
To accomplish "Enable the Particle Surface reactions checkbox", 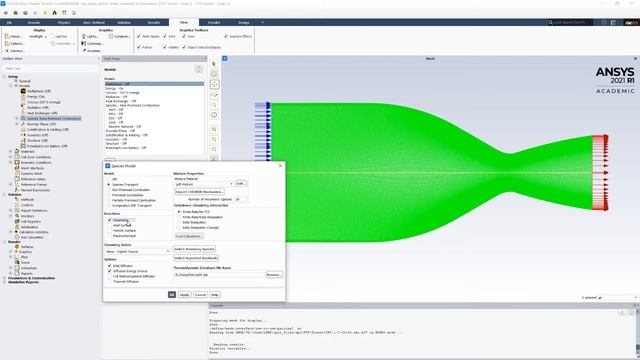I will (x=109, y=231).
